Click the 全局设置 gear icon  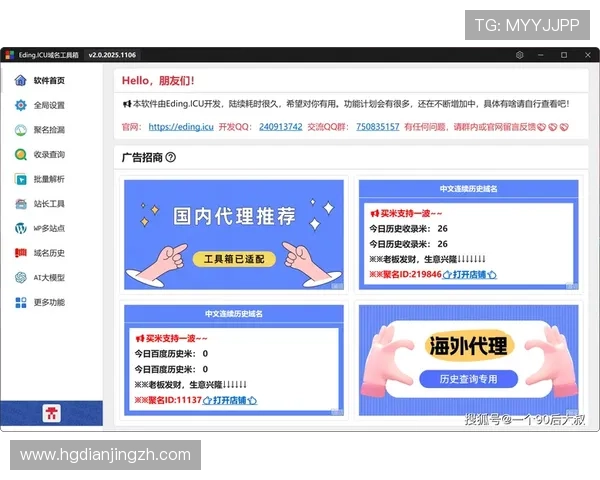(x=20, y=105)
